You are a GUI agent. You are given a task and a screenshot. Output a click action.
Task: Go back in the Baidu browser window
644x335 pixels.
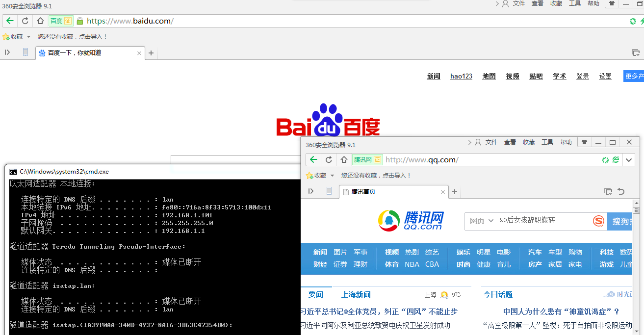pos(10,21)
